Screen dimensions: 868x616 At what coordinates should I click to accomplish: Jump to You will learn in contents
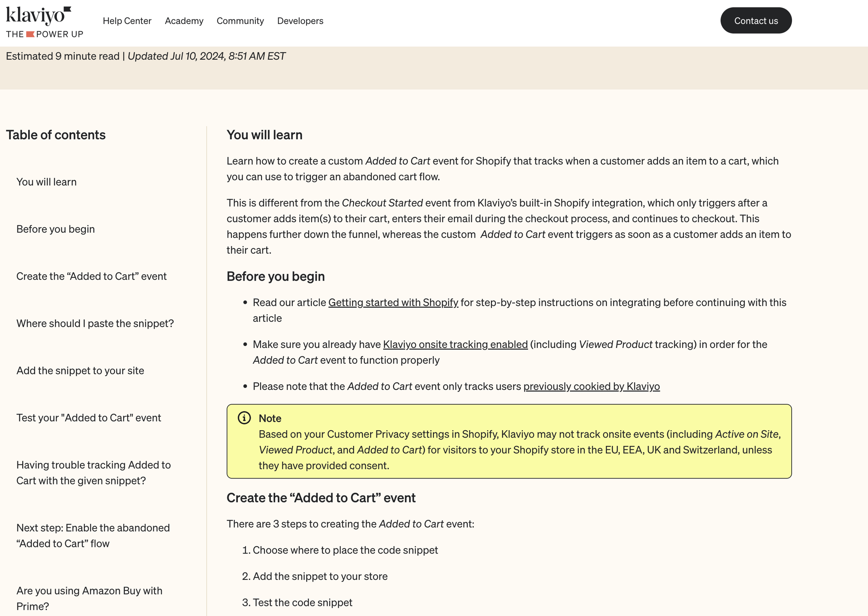point(46,182)
